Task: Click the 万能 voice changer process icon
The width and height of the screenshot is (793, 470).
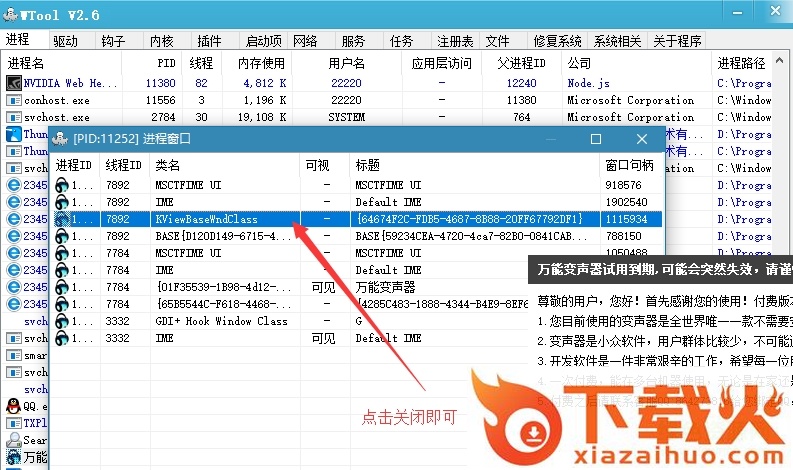Action: tap(14, 457)
